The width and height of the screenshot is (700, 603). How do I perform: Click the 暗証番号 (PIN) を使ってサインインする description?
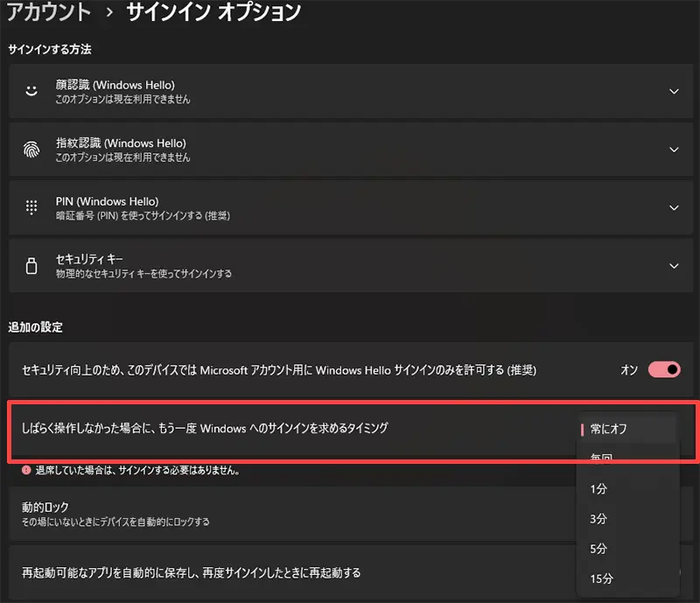(143, 216)
